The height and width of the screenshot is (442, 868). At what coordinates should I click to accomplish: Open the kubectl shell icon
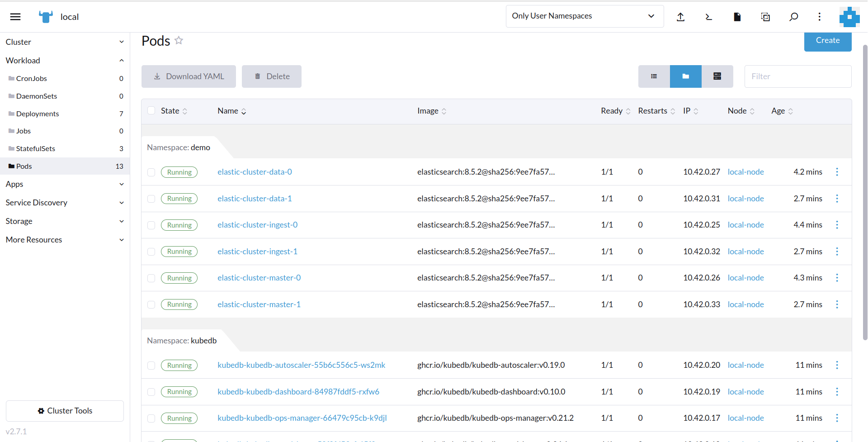(708, 17)
